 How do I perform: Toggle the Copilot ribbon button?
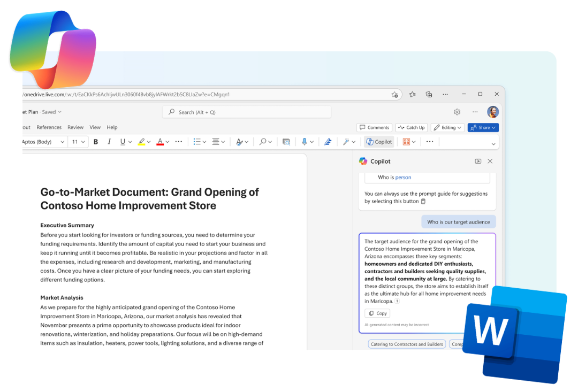tap(379, 142)
